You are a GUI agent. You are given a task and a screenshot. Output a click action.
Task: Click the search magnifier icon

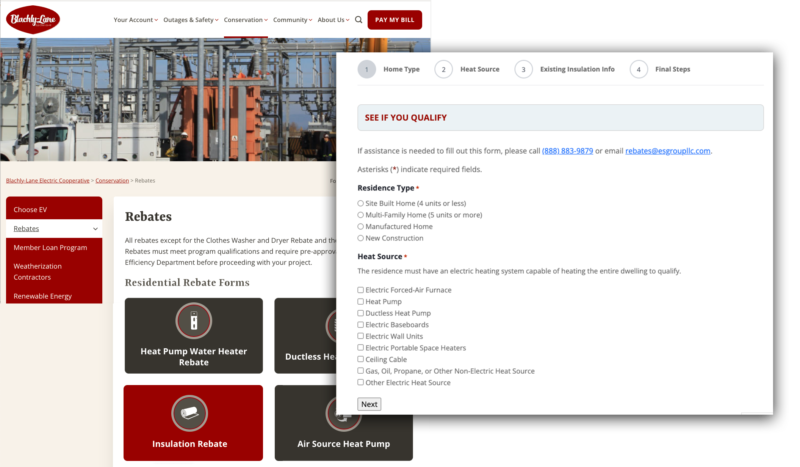click(x=359, y=19)
